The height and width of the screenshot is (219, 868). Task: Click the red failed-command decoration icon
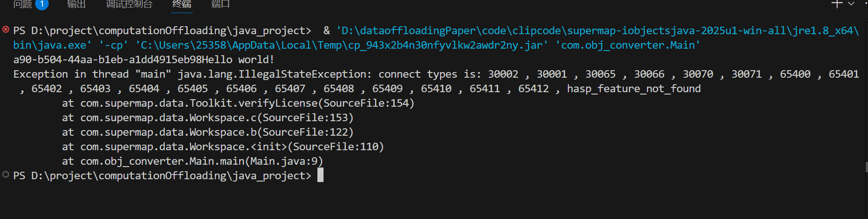pos(6,29)
